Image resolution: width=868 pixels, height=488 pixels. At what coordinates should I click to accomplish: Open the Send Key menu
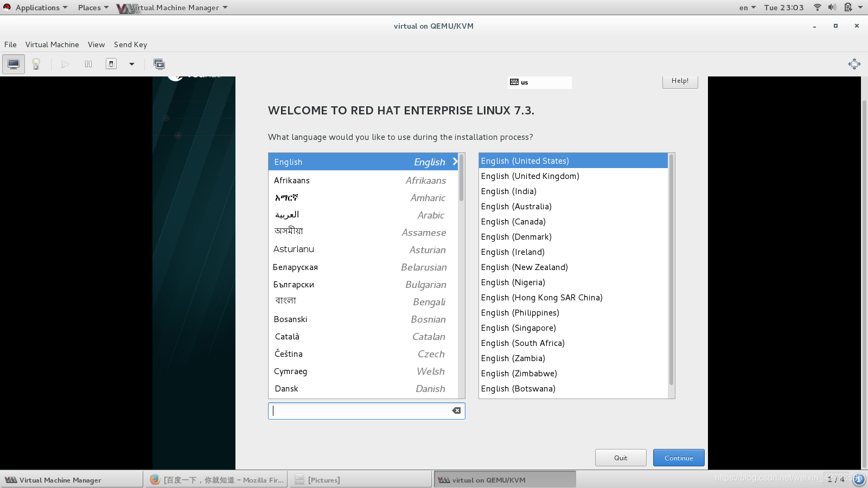[x=130, y=44]
